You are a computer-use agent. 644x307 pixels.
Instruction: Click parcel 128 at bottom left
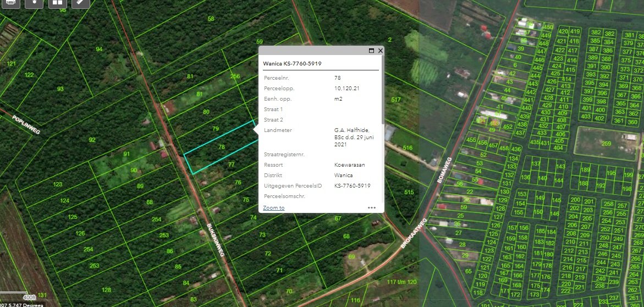pos(106,290)
